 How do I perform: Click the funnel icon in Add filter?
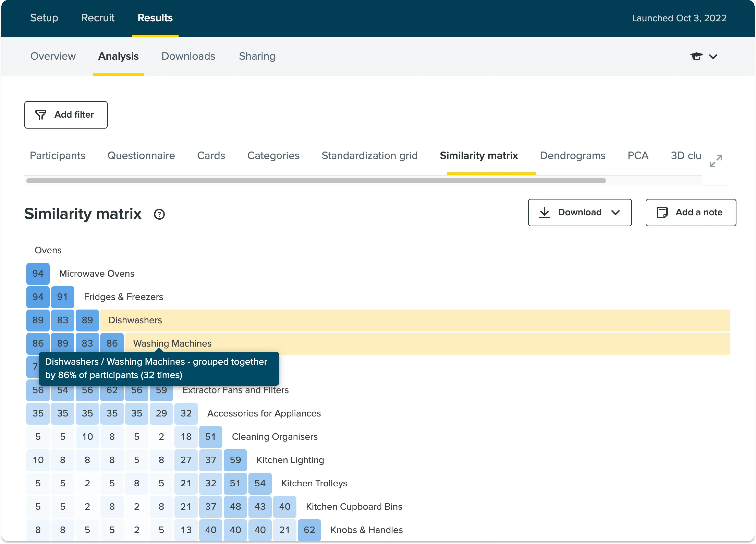click(41, 115)
